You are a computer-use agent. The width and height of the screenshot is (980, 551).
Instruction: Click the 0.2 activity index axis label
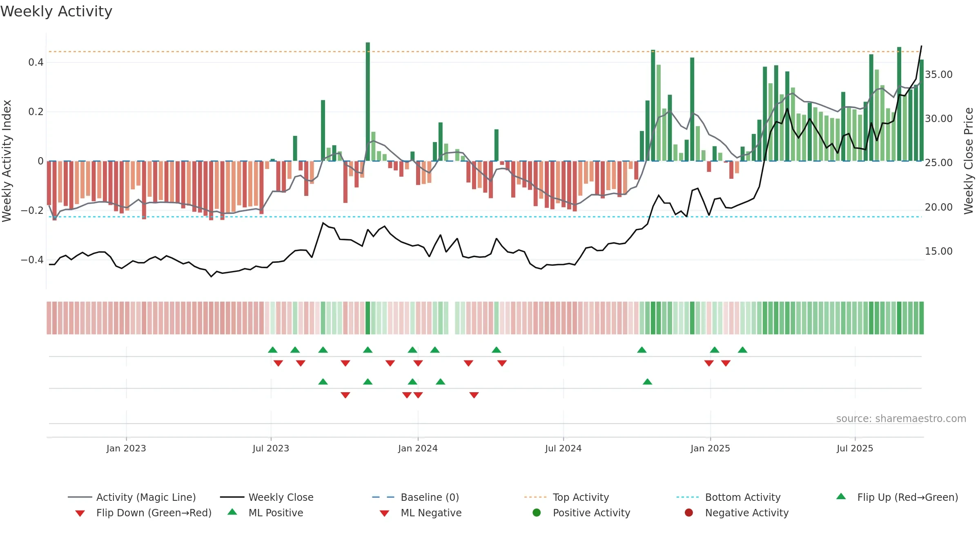pos(36,111)
